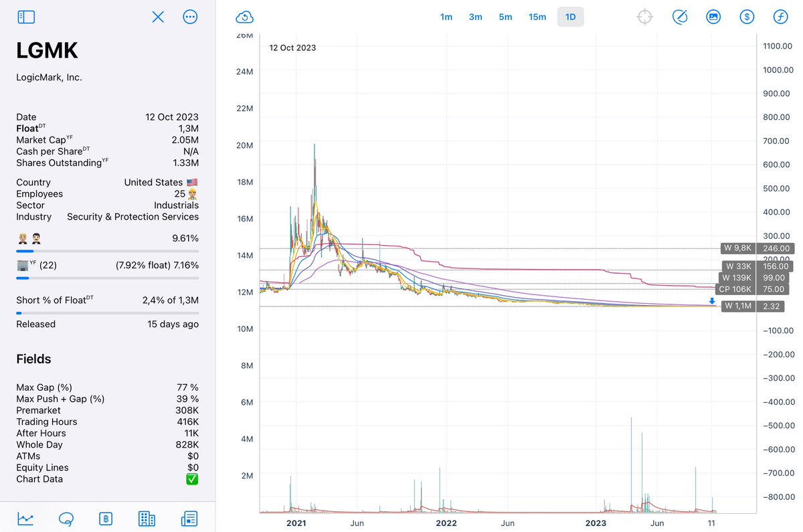Click the Whole Day 828K value
The height and width of the screenshot is (532, 803).
click(x=186, y=444)
